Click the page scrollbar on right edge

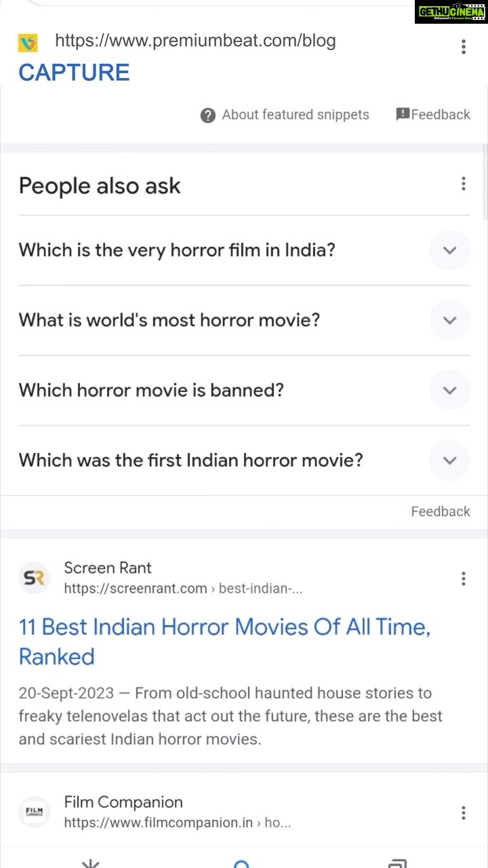[485, 181]
